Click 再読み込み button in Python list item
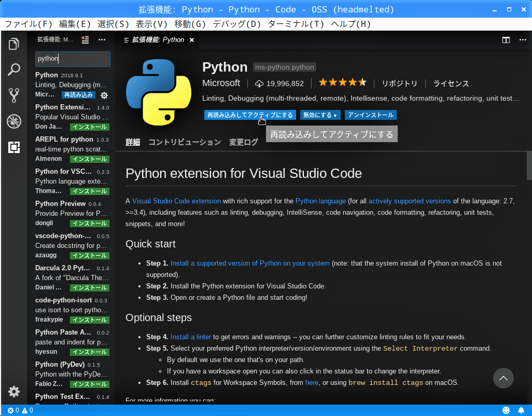This screenshot has height=416, width=532. [x=78, y=95]
